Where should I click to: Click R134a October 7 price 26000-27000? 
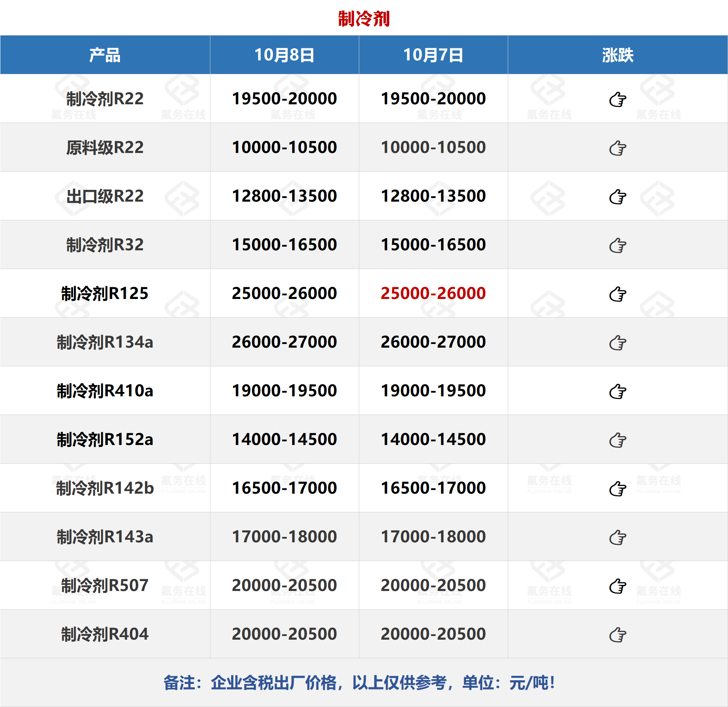433,342
